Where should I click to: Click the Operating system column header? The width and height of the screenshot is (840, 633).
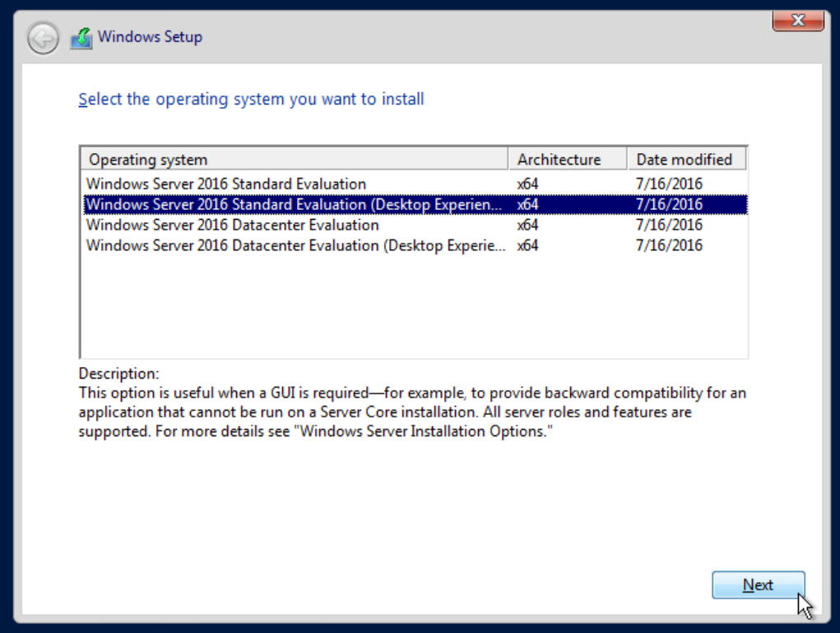[x=294, y=160]
